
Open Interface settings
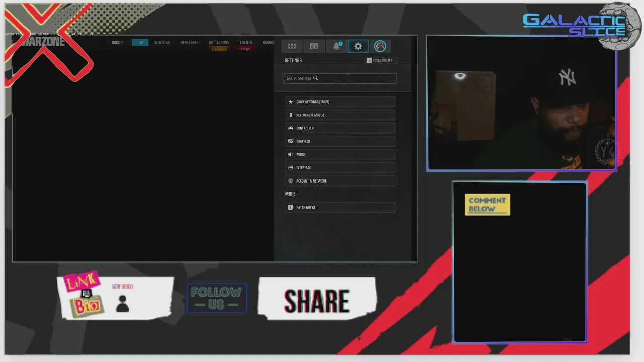pyautogui.click(x=340, y=167)
